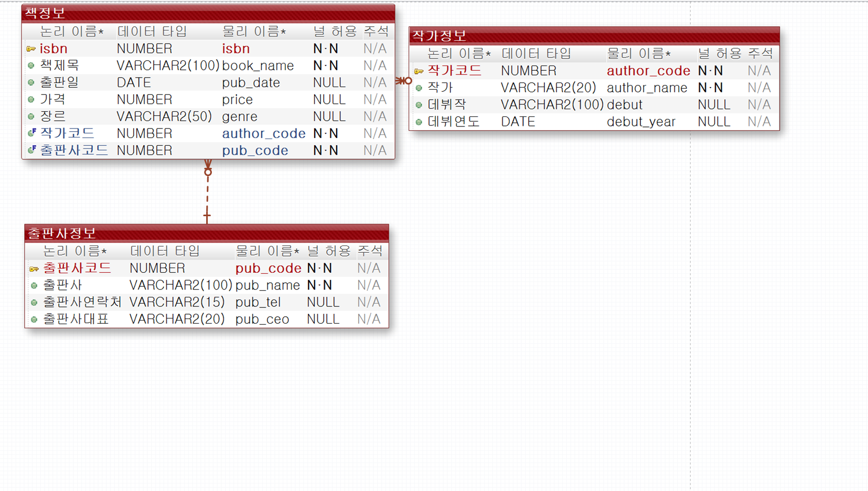Click the green bullet icon beside 책제목
The height and width of the screenshot is (491, 868).
click(x=31, y=66)
